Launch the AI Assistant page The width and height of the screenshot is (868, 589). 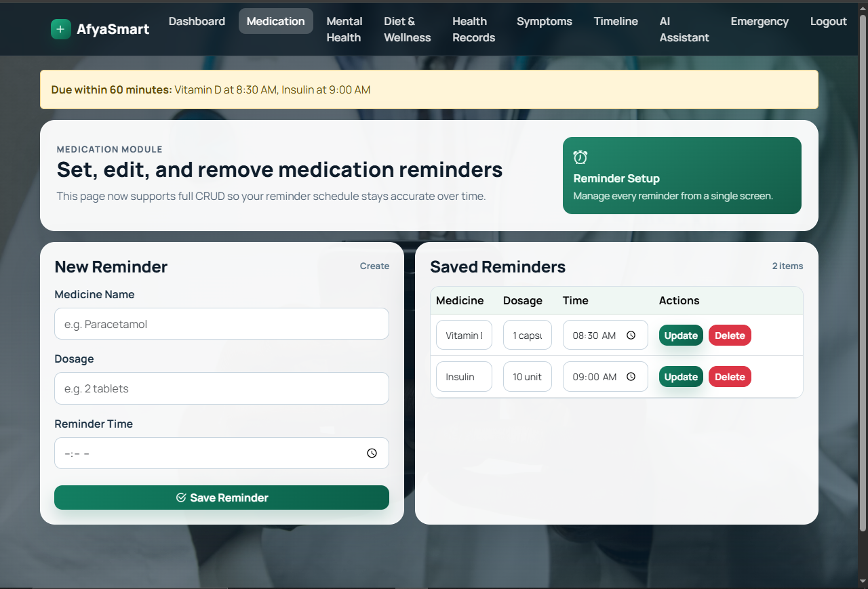pos(684,29)
